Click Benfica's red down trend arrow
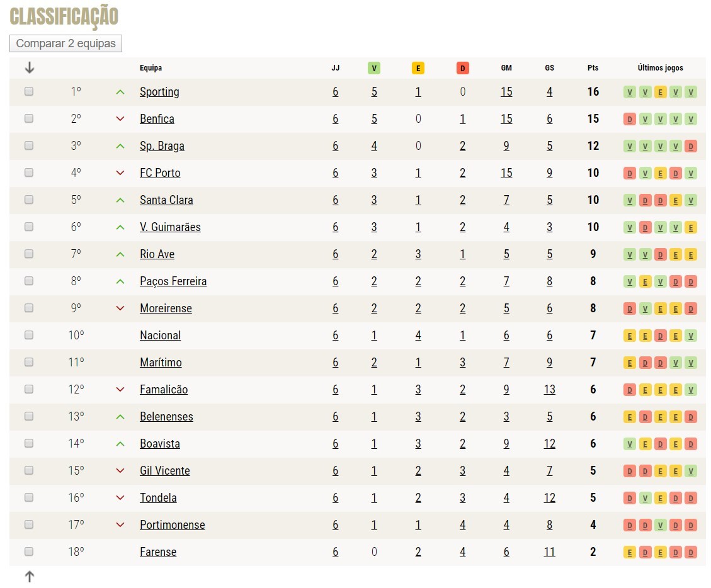Image resolution: width=711 pixels, height=588 pixels. [120, 119]
